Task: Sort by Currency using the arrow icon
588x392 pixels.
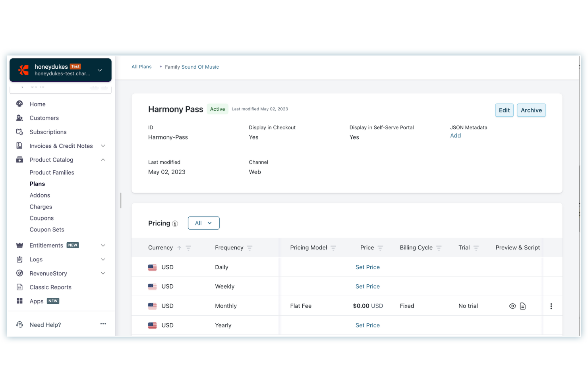Action: point(179,248)
